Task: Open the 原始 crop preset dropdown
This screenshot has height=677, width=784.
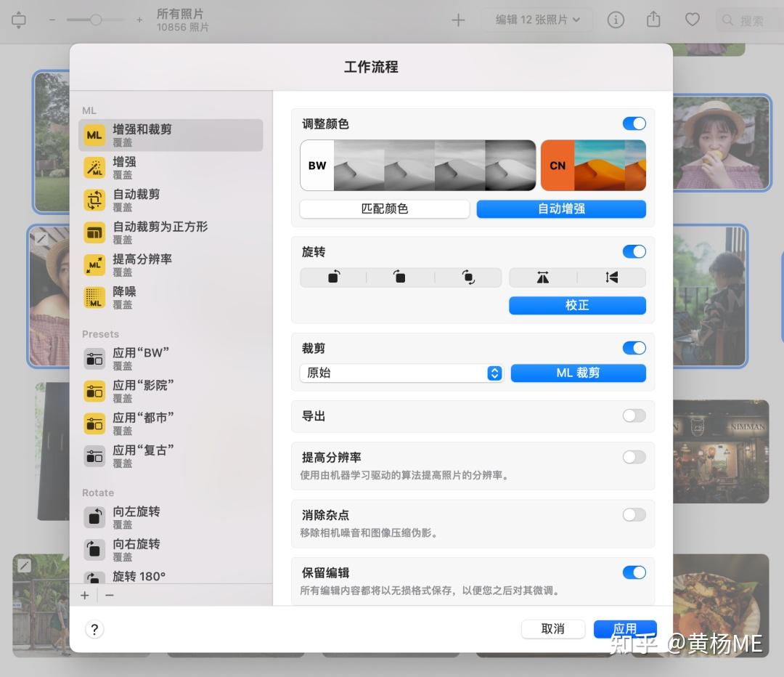Action: (401, 373)
